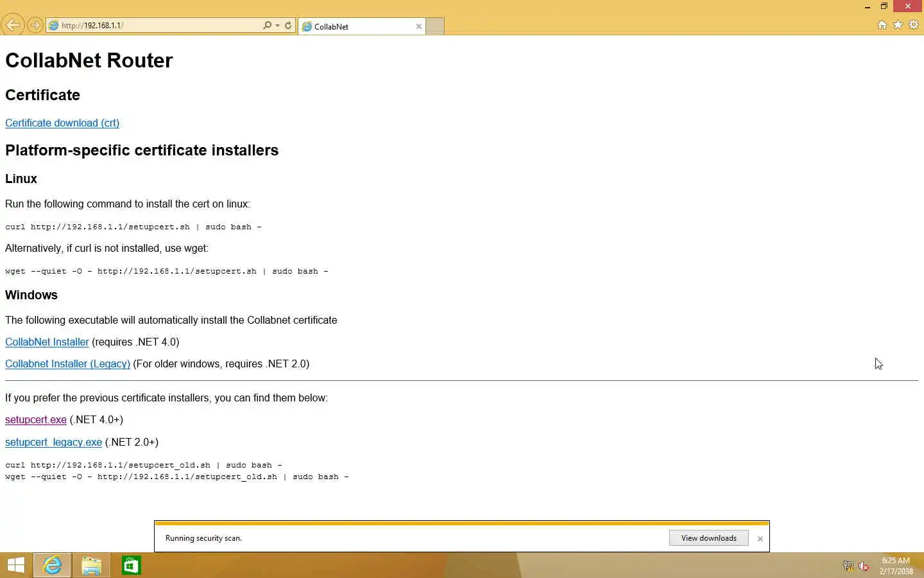
Task: Open File Explorer from the taskbar
Action: (x=91, y=565)
